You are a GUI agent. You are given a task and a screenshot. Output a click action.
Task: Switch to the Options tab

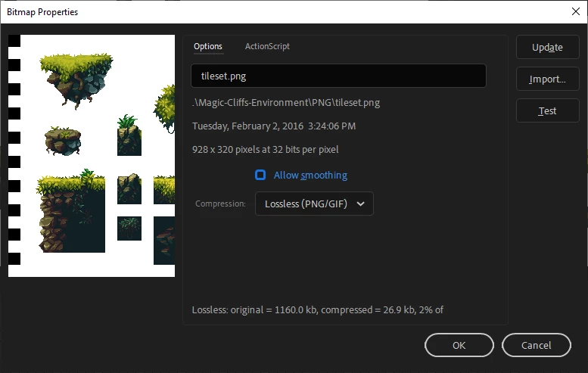coord(208,46)
